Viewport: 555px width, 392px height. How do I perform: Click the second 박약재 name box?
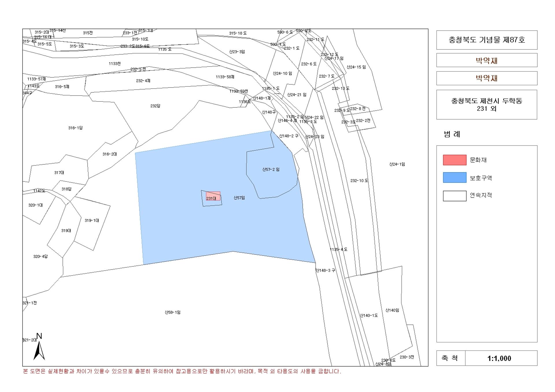click(x=487, y=78)
